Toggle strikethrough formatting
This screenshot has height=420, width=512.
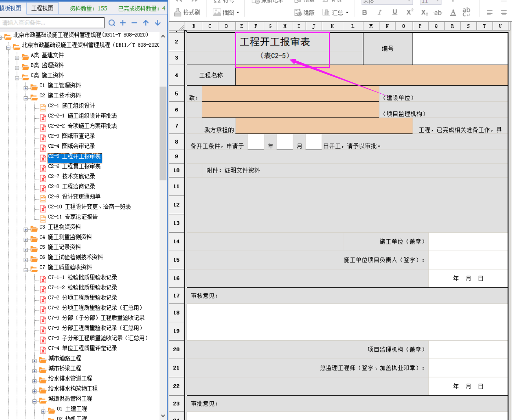click(438, 12)
